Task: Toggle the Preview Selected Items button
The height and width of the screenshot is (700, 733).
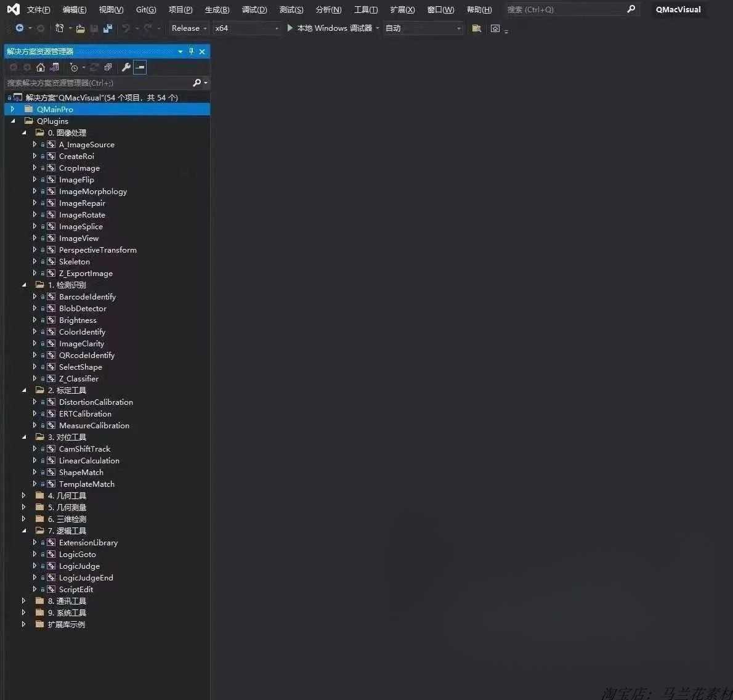Action: tap(140, 67)
